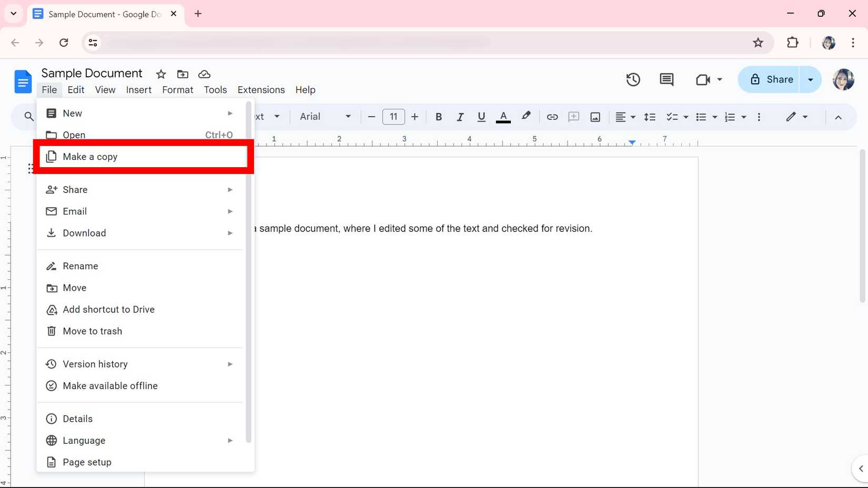Start a Meet video call
The height and width of the screenshot is (488, 868).
(703, 79)
